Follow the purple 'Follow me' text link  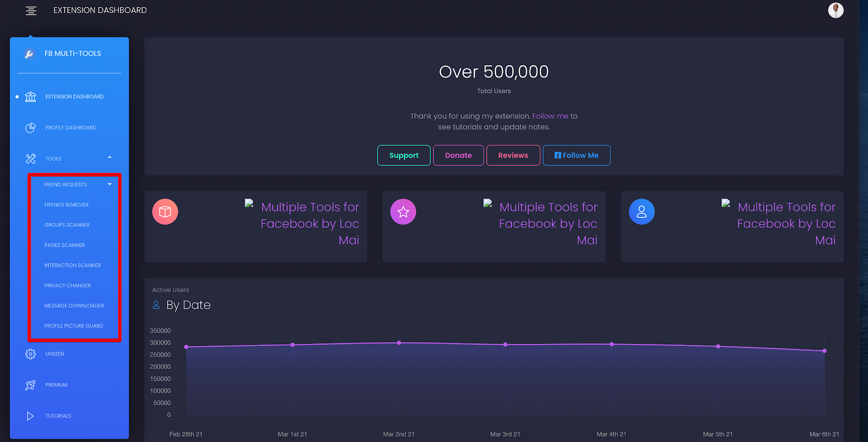[x=550, y=116]
